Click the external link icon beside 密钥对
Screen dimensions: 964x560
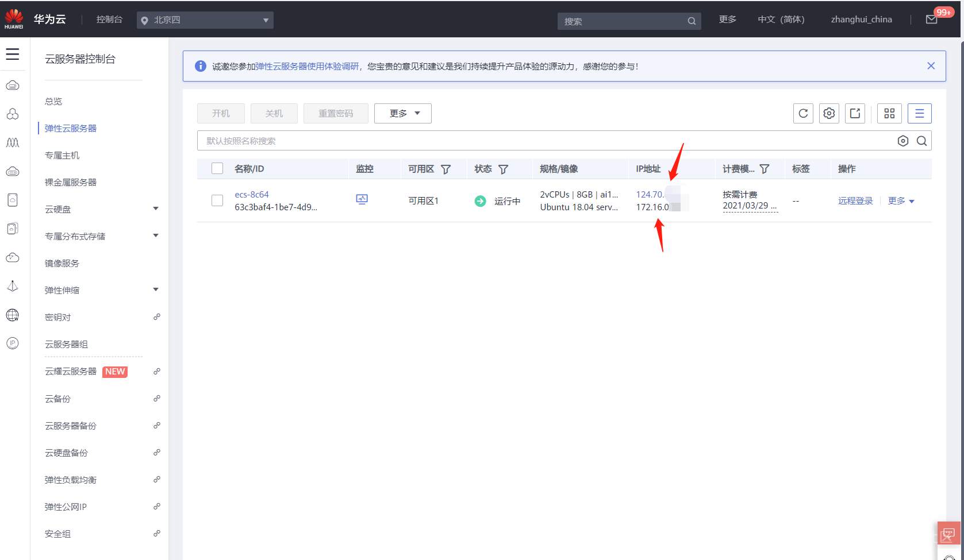click(156, 317)
